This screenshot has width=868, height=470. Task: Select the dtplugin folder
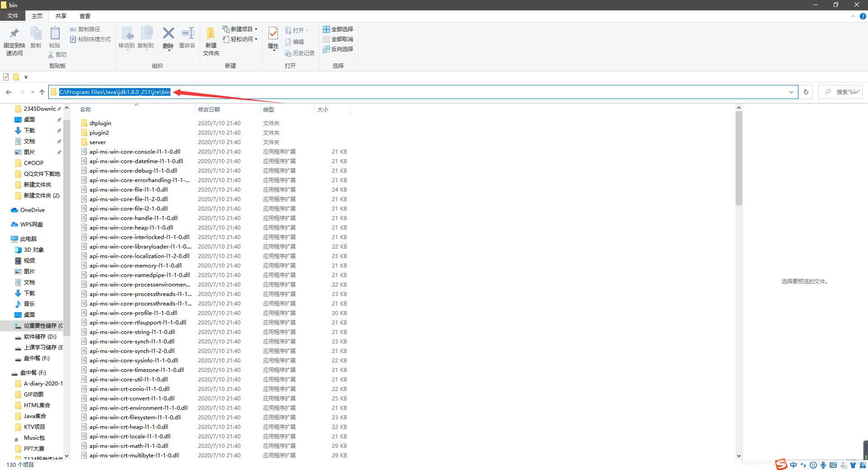100,123
